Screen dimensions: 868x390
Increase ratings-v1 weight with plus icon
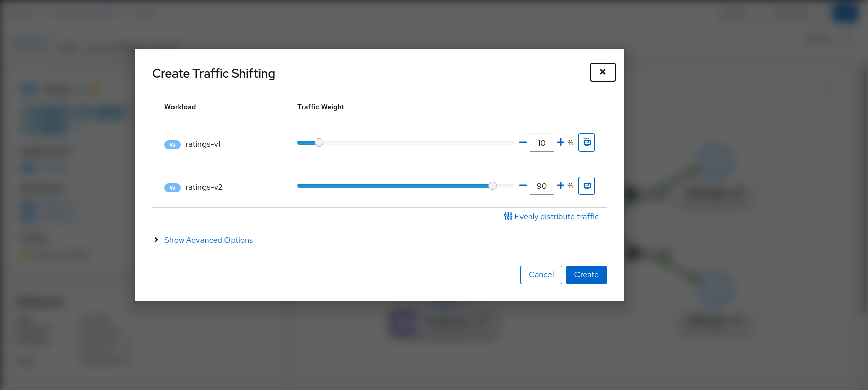coord(560,143)
